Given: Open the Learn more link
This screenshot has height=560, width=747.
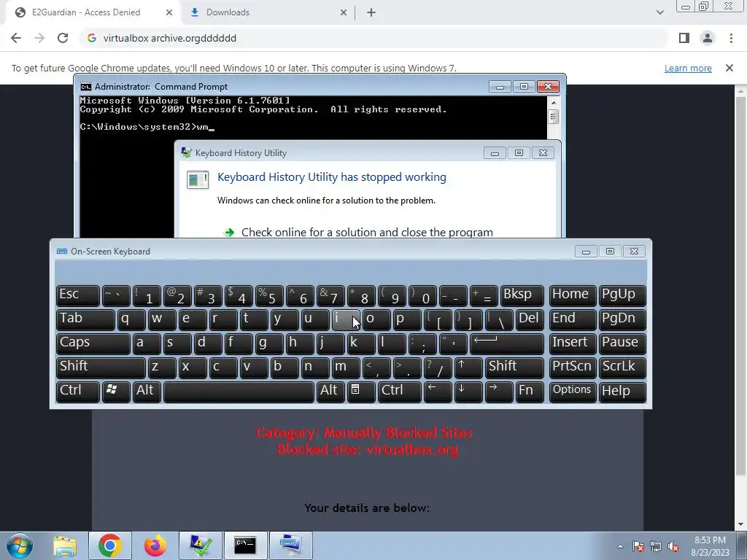Looking at the screenshot, I should coord(688,68).
